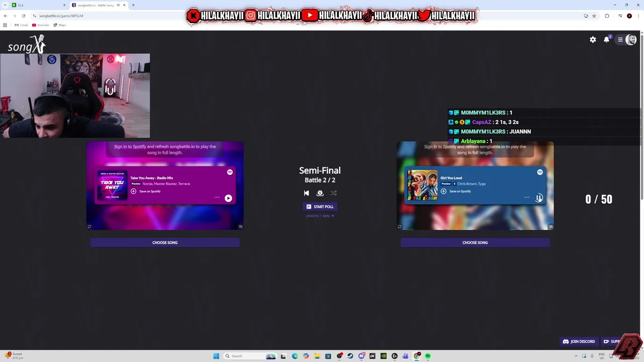644x362 pixels.
Task: Hide the left song embed
Action: pos(240,227)
